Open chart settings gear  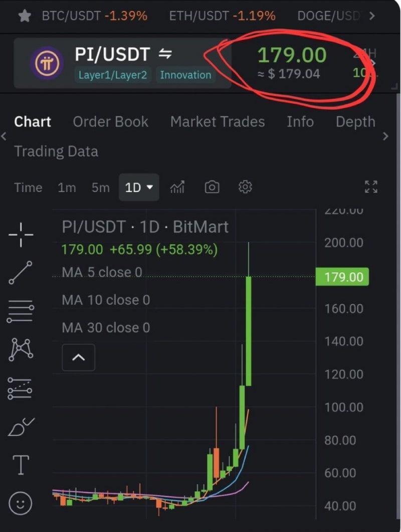(245, 187)
